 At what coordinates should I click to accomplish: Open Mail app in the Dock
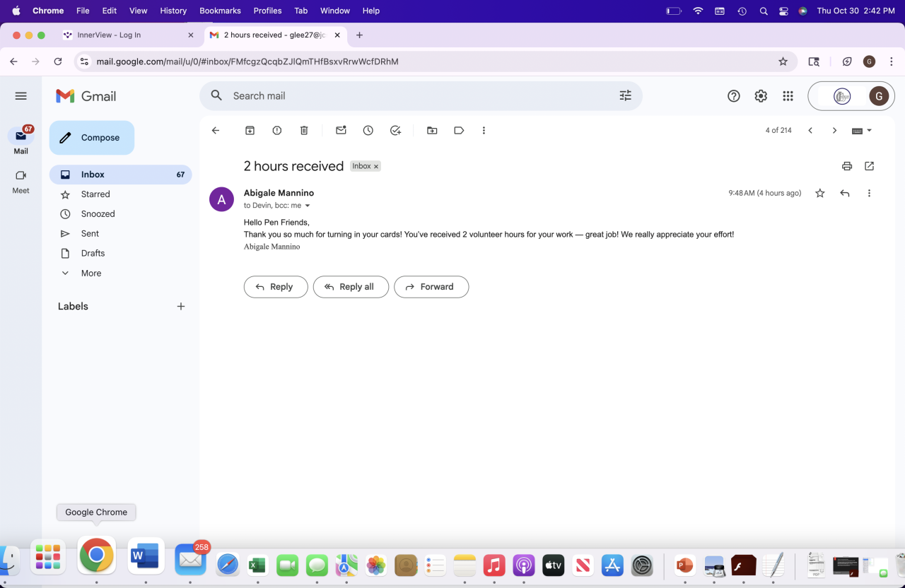(x=190, y=560)
